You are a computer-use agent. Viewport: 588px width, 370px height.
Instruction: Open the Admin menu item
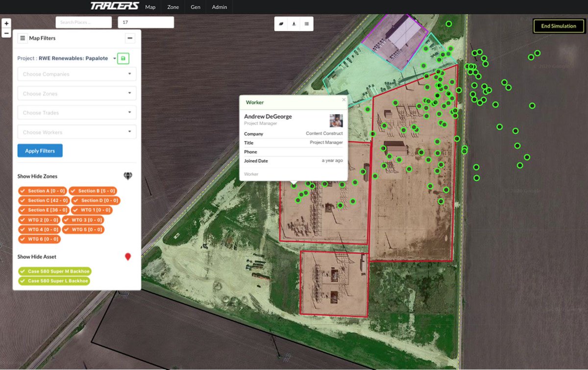[x=220, y=7]
